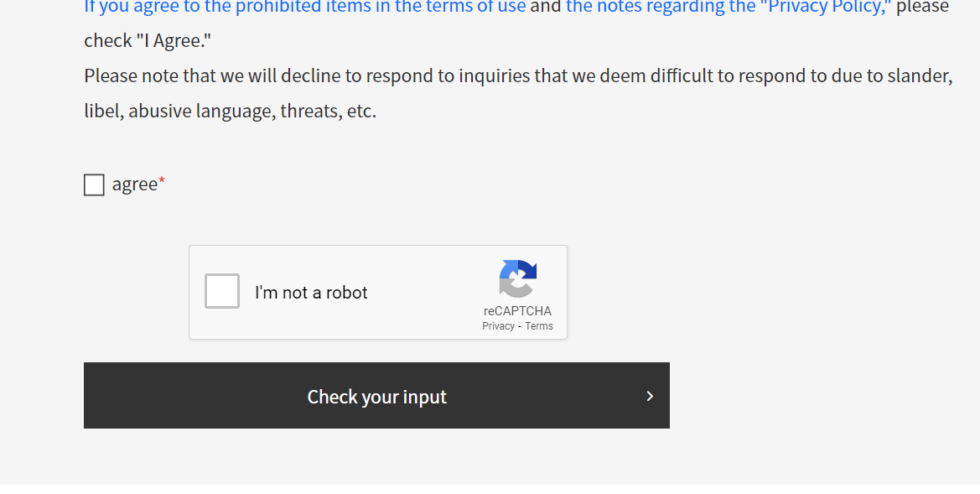Image resolution: width=980 pixels, height=494 pixels.
Task: Open the reCAPTCHA Terms link
Action: (x=539, y=326)
